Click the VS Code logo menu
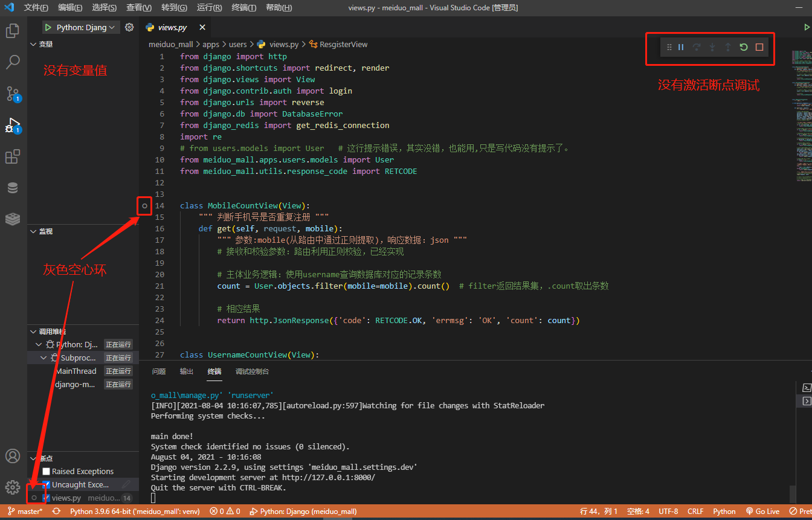 (9, 8)
